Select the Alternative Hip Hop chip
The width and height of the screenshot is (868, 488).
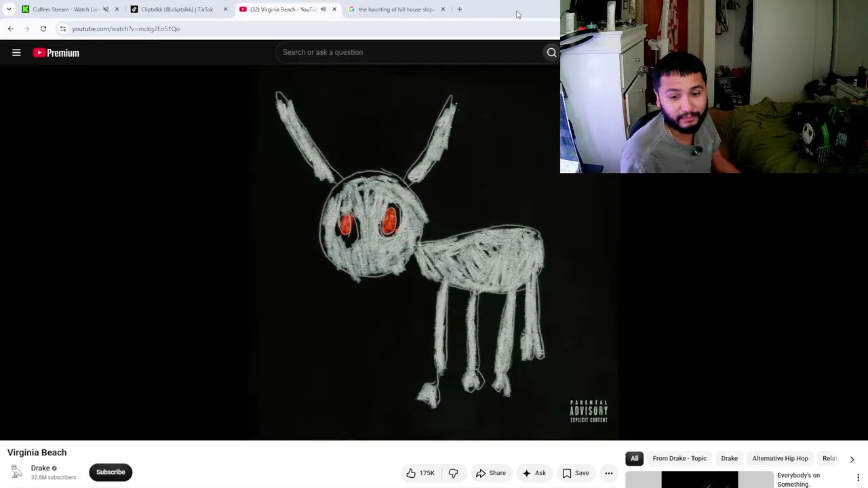780,458
